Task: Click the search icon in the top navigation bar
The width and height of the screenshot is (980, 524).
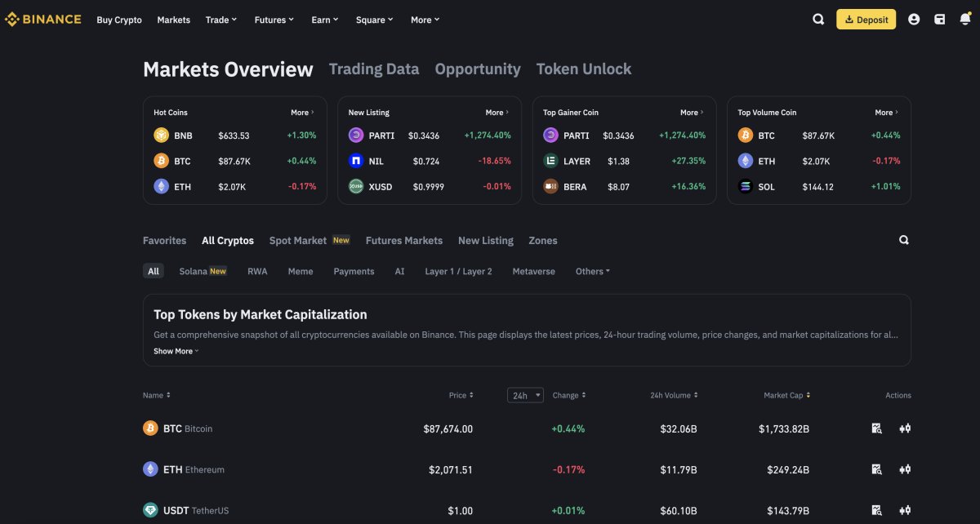Action: click(x=818, y=20)
